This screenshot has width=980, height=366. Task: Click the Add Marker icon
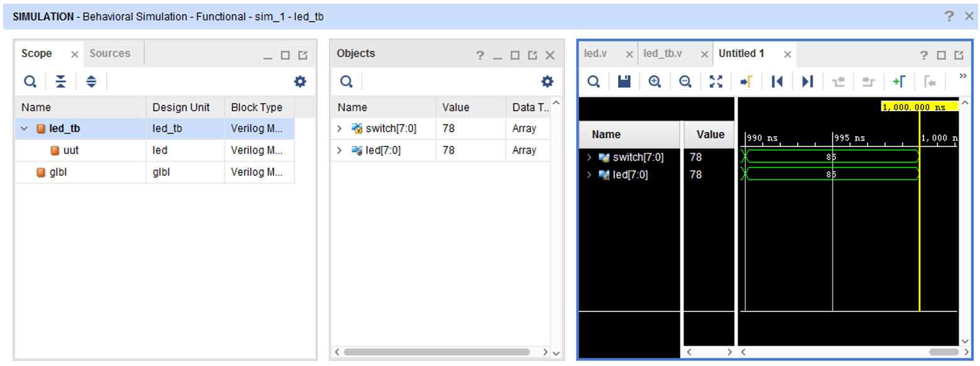(x=899, y=82)
